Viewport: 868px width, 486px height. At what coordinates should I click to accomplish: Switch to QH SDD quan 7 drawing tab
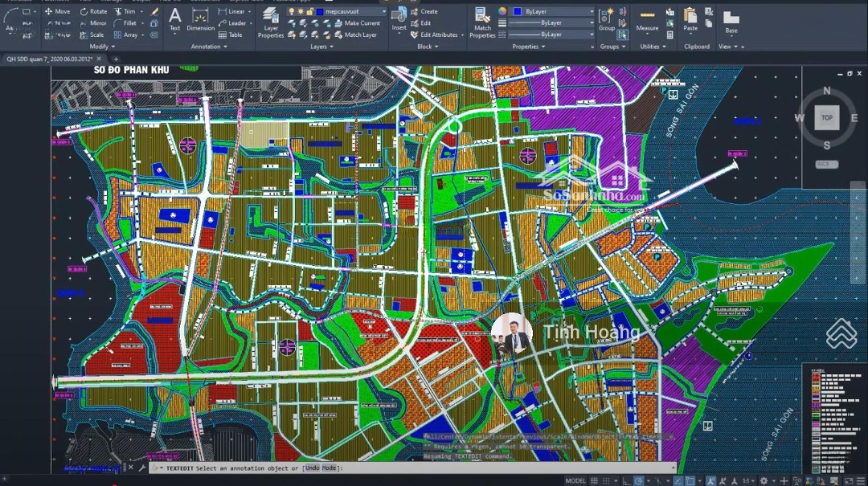52,59
